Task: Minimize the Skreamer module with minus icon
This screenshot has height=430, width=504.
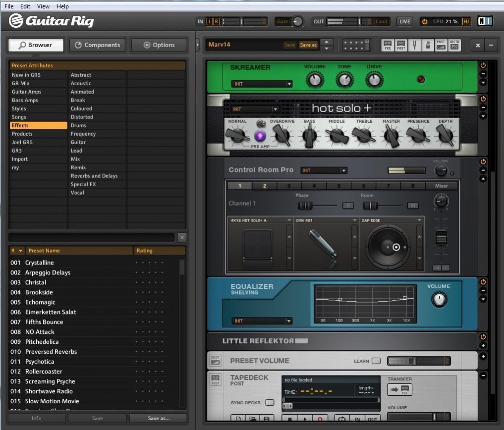Action: [483, 74]
